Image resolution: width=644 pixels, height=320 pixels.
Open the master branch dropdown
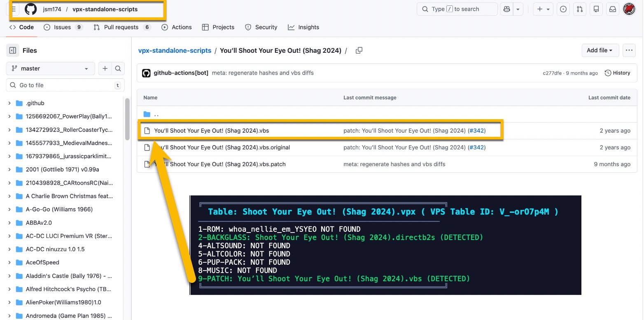tap(50, 68)
